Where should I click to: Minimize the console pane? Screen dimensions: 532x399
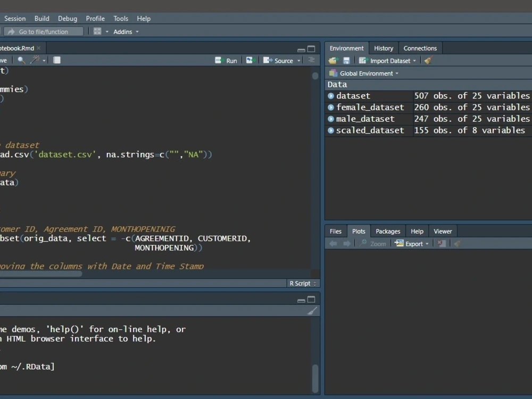tap(301, 300)
